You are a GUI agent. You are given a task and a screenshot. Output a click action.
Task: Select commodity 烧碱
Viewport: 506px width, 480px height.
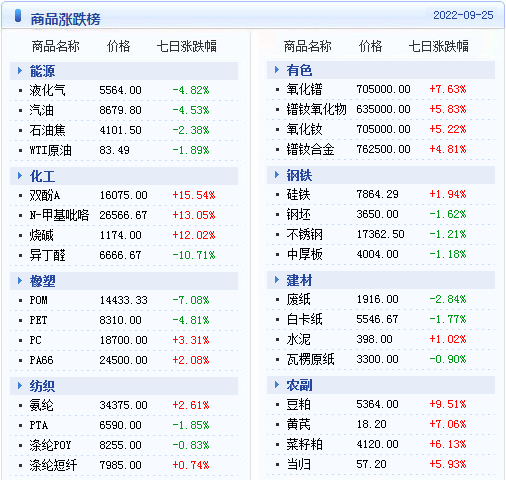(x=41, y=235)
